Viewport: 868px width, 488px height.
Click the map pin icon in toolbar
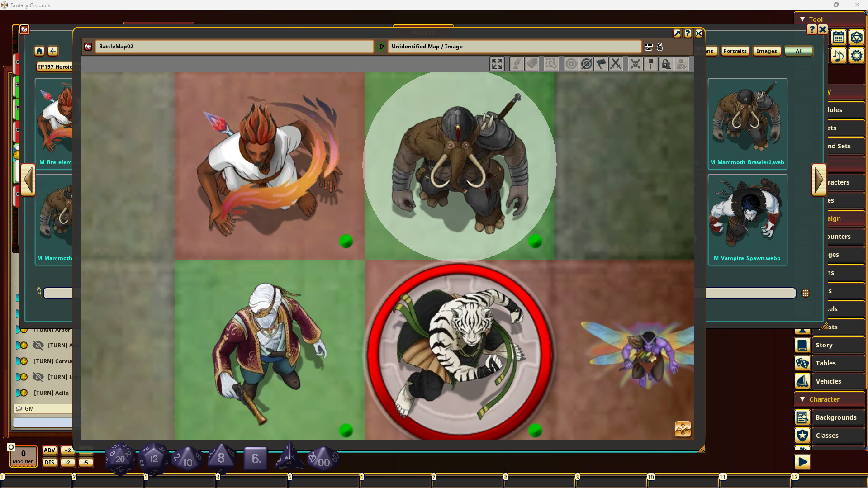coord(651,64)
